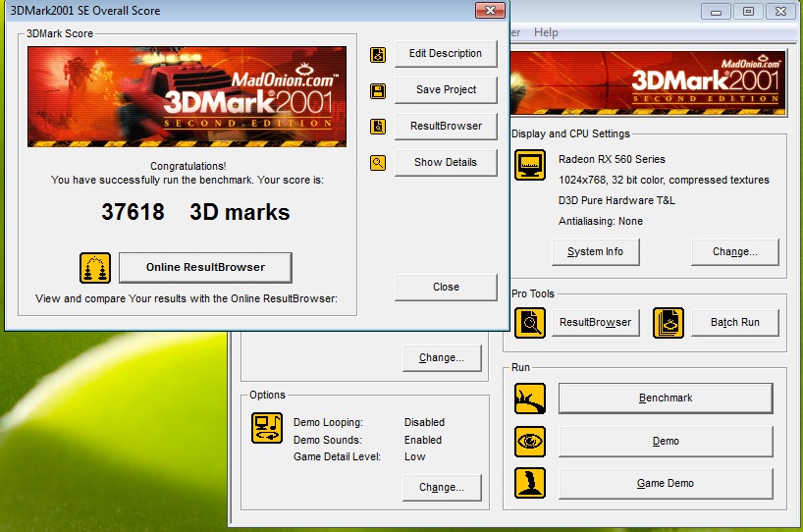This screenshot has width=803, height=532.
Task: Open System Info in main window
Action: tap(596, 252)
